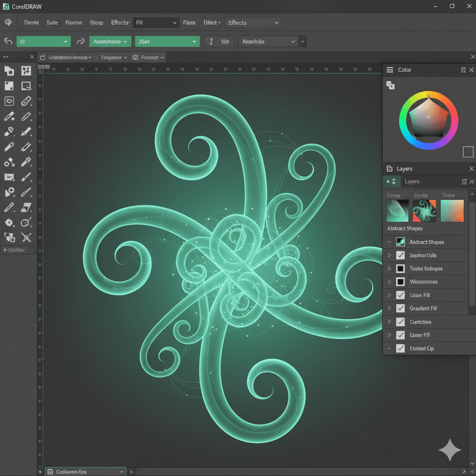Click the undo arrow in the toolbar
This screenshot has height=476, width=476.
pyautogui.click(x=7, y=41)
